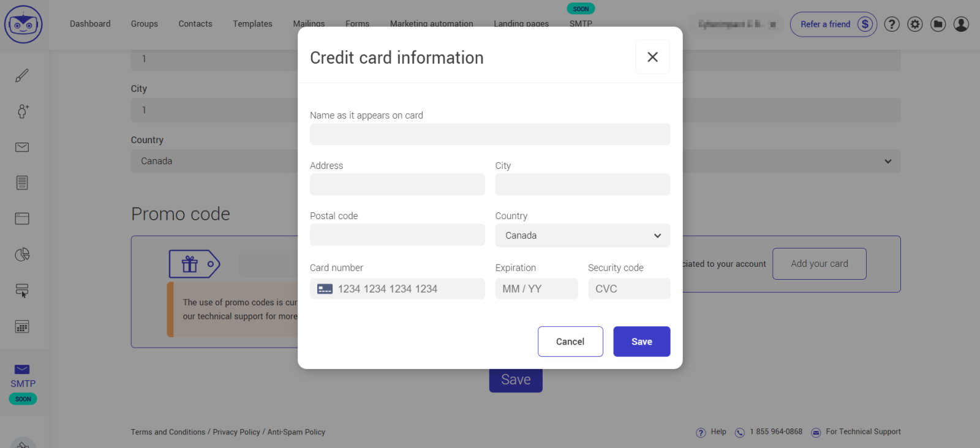Viewport: 980px width, 448px height.
Task: Open the Terms and Conditions link
Action: click(x=167, y=431)
